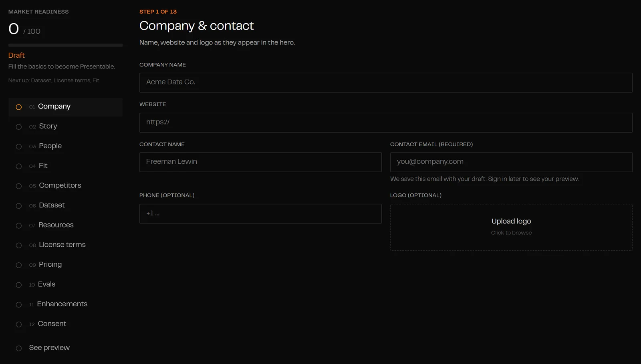This screenshot has width=641, height=364.
Task: Click the Upload logo drop area
Action: 511,227
